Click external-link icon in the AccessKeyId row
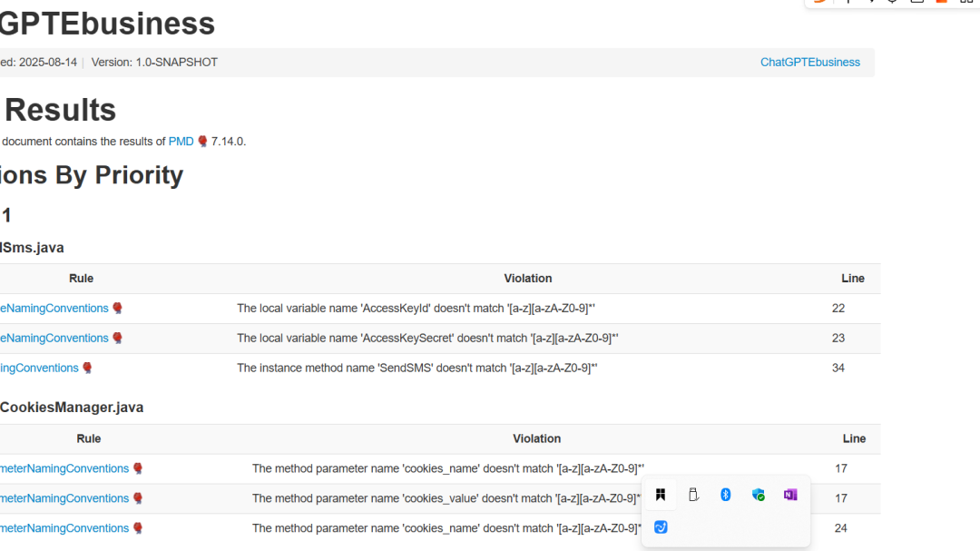 pyautogui.click(x=117, y=309)
